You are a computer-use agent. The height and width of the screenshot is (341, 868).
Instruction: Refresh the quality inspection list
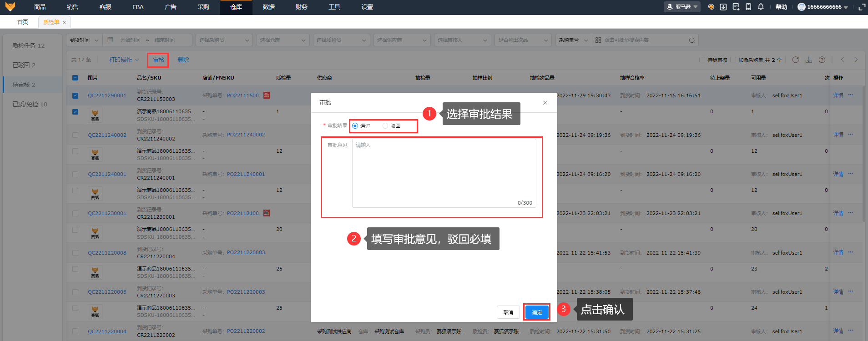[796, 60]
